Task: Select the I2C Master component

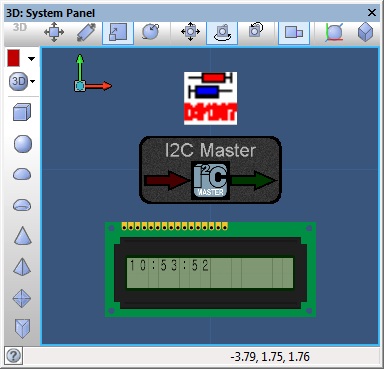Action: (x=210, y=170)
